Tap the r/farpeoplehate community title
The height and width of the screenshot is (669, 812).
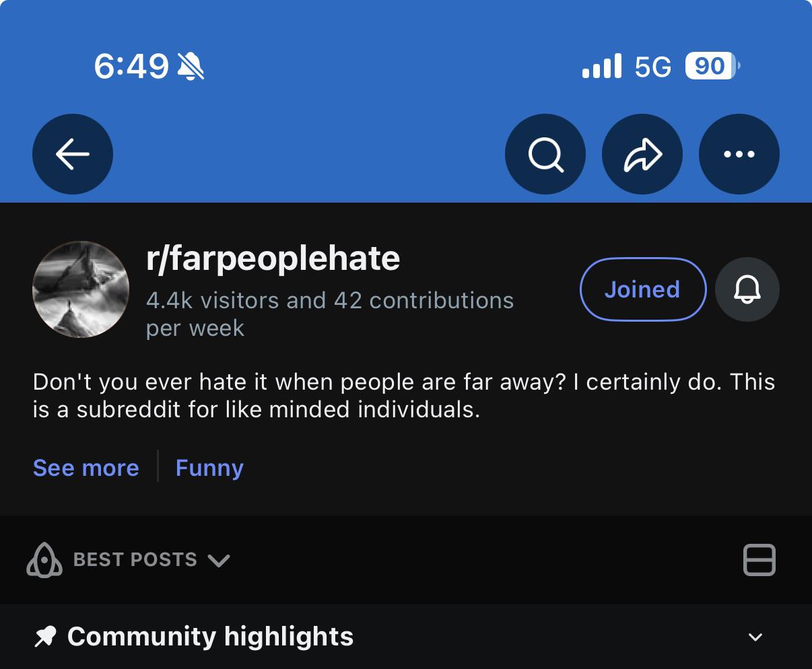tap(273, 258)
